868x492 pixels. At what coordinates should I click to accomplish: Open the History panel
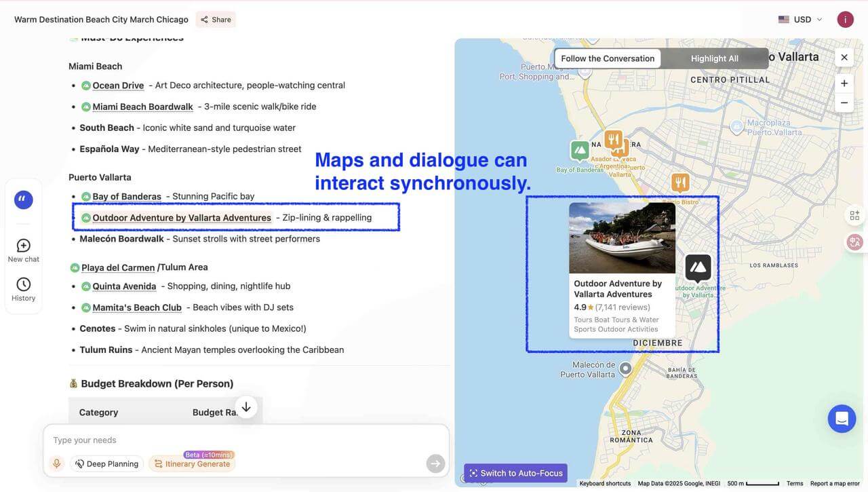click(24, 288)
